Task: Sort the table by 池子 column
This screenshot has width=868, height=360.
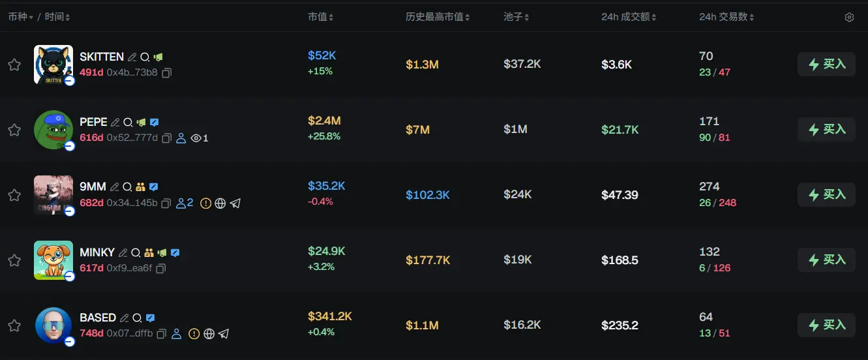Action: point(516,17)
